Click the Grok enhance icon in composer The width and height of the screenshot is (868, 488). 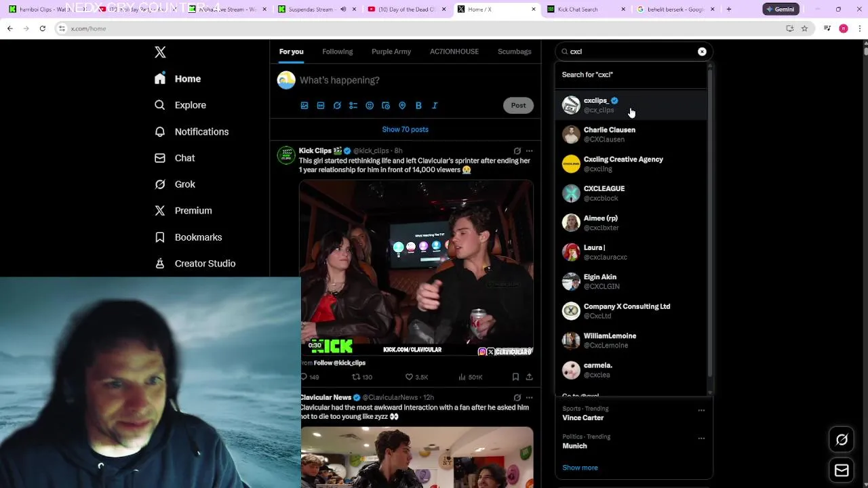coord(337,106)
